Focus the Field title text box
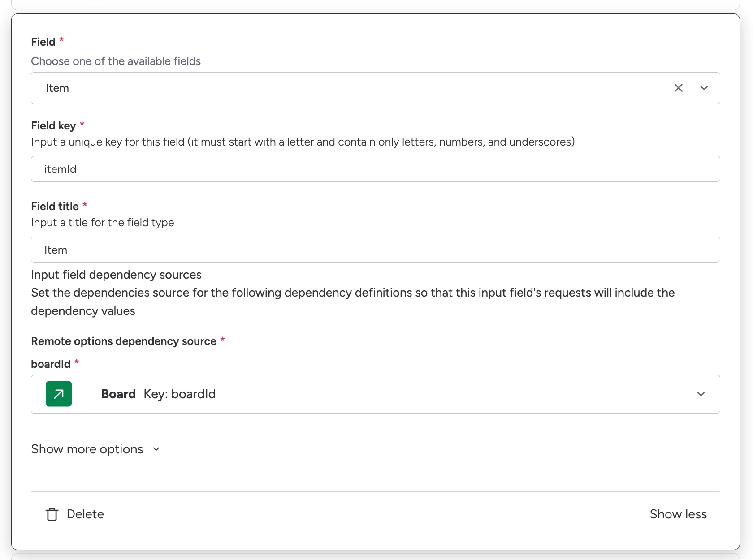The image size is (753, 560). (375, 250)
